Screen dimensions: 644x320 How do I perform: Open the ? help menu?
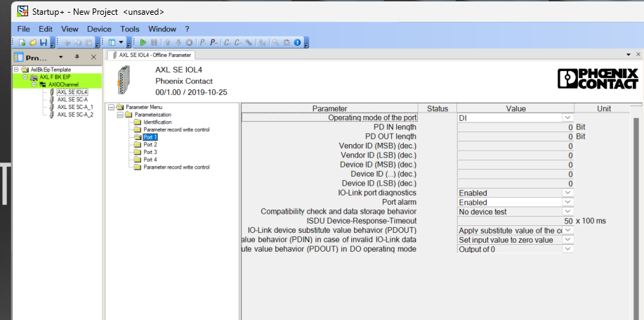click(187, 29)
